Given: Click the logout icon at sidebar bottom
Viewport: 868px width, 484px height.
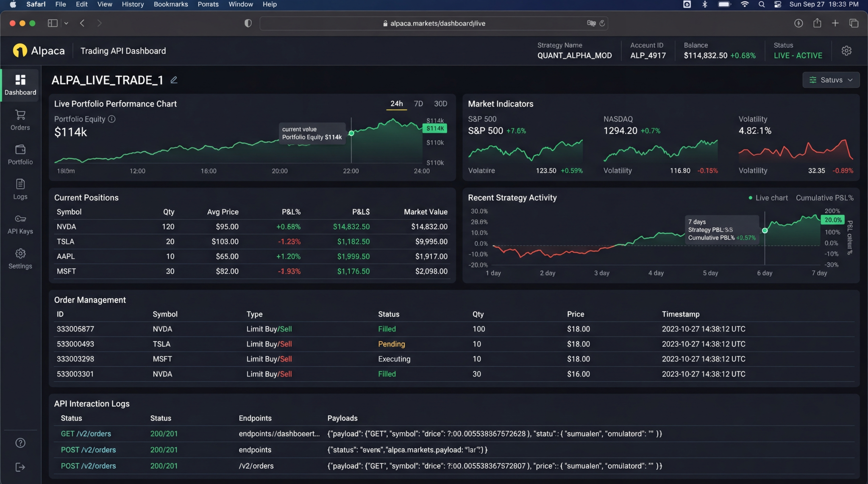Looking at the screenshot, I should click(20, 467).
